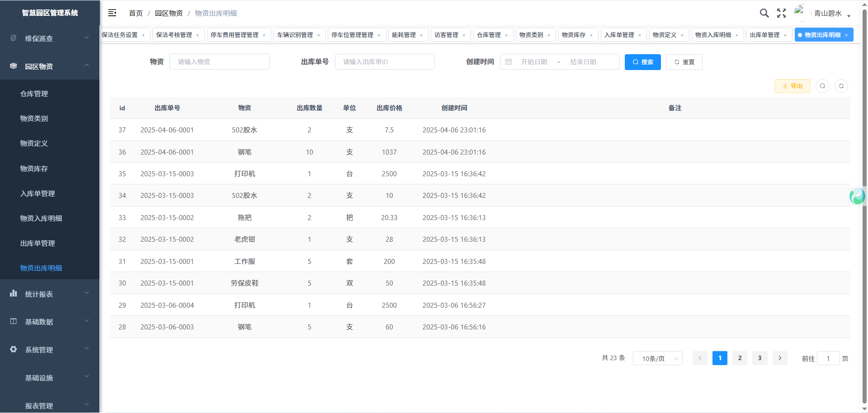Screen dimensions: 868x413
Task: Select the 开始日期 date field
Action: click(534, 62)
